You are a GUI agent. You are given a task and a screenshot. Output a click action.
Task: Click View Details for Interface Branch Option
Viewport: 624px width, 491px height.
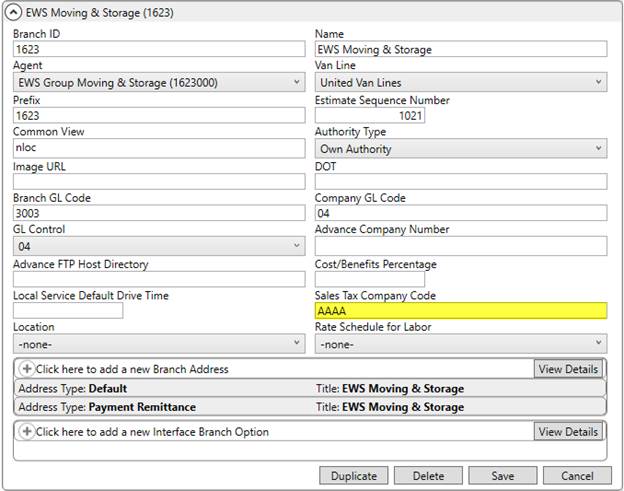[x=567, y=432]
